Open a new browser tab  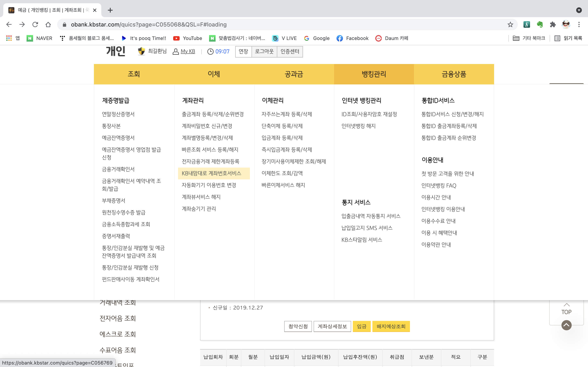(x=110, y=10)
